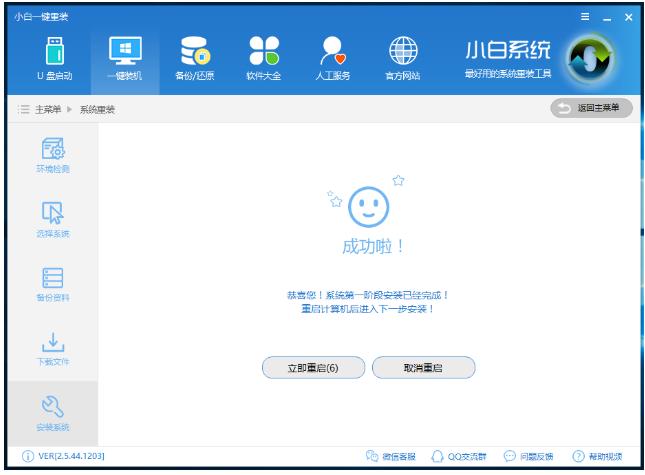Click the 小白系统 round logo
645x475 pixels.
[x=591, y=58]
